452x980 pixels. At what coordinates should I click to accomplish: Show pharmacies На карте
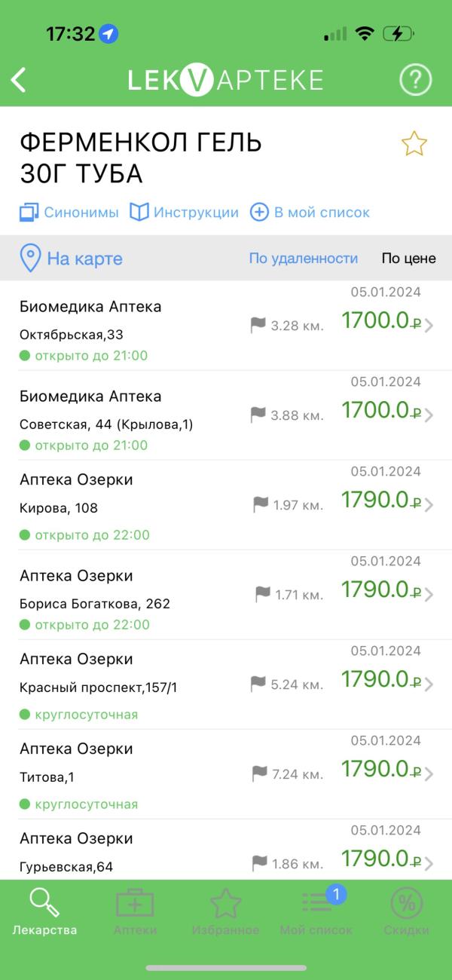point(71,259)
